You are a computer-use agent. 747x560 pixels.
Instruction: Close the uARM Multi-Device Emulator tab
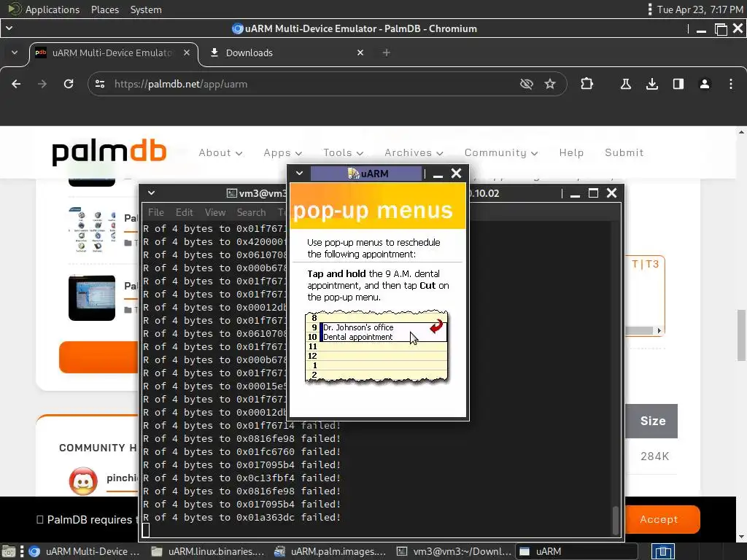coord(187,52)
